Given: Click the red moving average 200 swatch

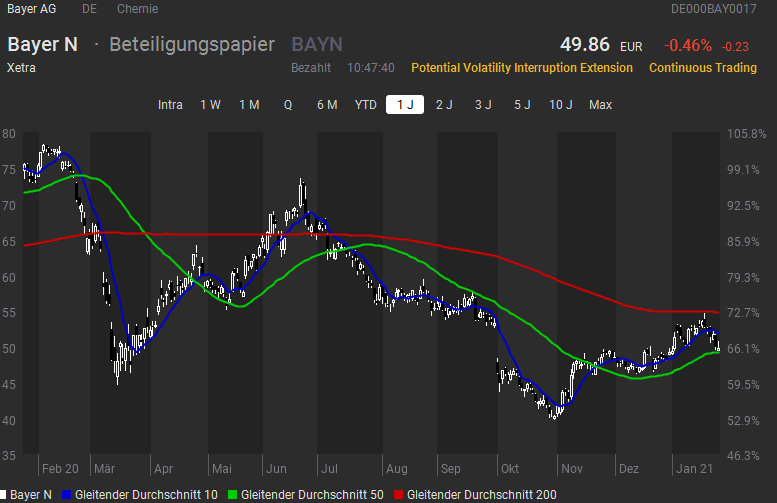Looking at the screenshot, I should (398, 495).
